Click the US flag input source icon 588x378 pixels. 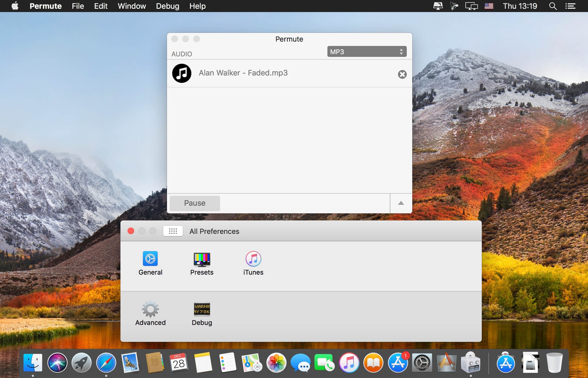(x=489, y=6)
